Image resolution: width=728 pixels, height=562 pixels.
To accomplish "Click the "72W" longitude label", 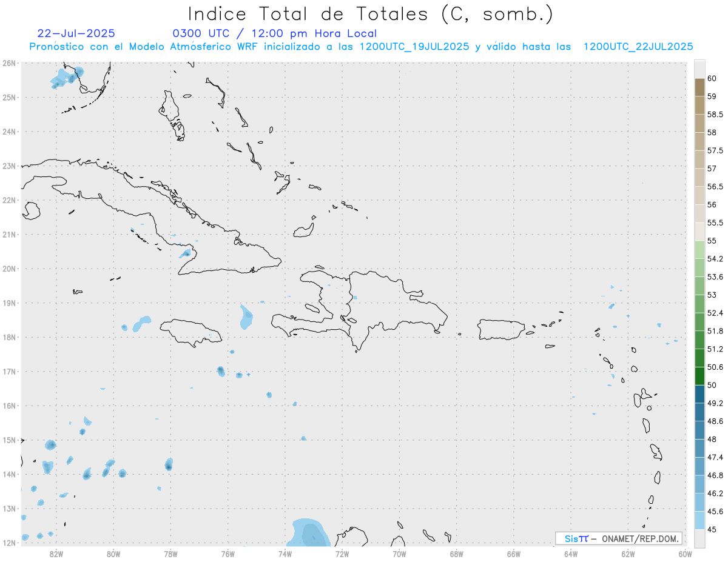I will [x=342, y=554].
